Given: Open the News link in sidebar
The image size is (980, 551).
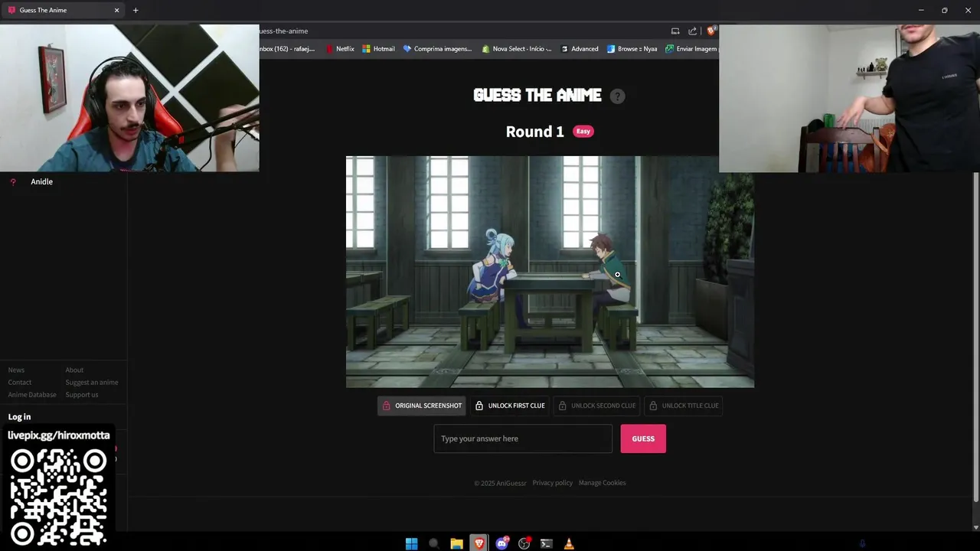Looking at the screenshot, I should 16,370.
